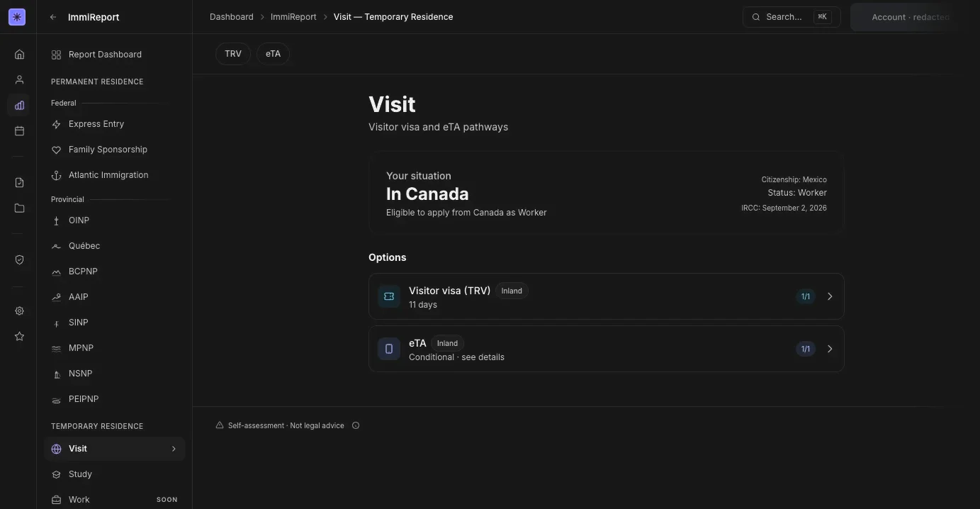Image resolution: width=980 pixels, height=509 pixels.
Task: Open the Visitor visa (TRV) option card
Action: pos(606,296)
